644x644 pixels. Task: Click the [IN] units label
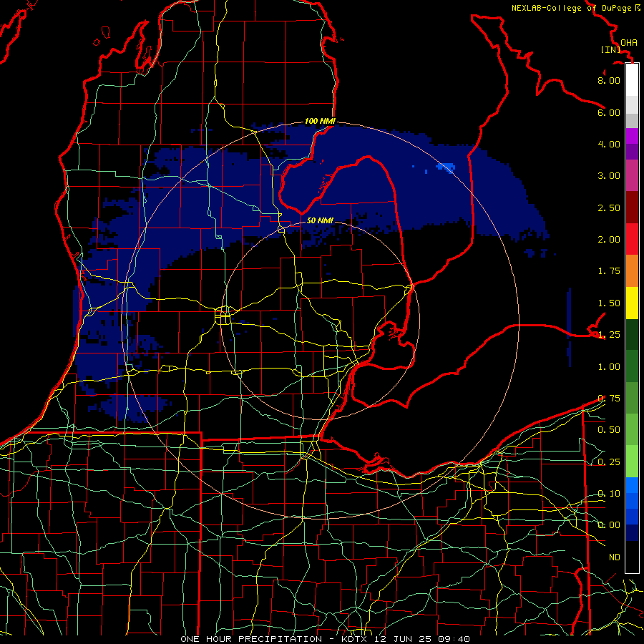pos(611,49)
